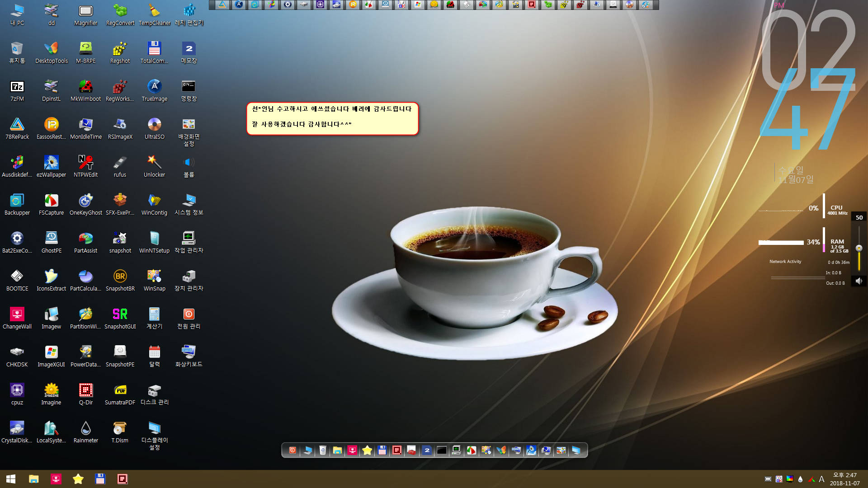Open FSCapture shortcut
Image resolution: width=868 pixels, height=488 pixels.
point(52,204)
